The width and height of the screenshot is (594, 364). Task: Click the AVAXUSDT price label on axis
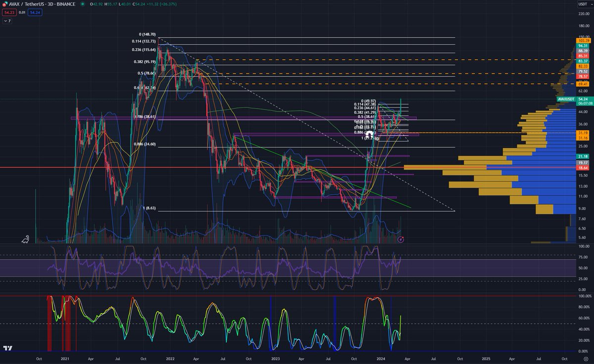click(x=566, y=98)
